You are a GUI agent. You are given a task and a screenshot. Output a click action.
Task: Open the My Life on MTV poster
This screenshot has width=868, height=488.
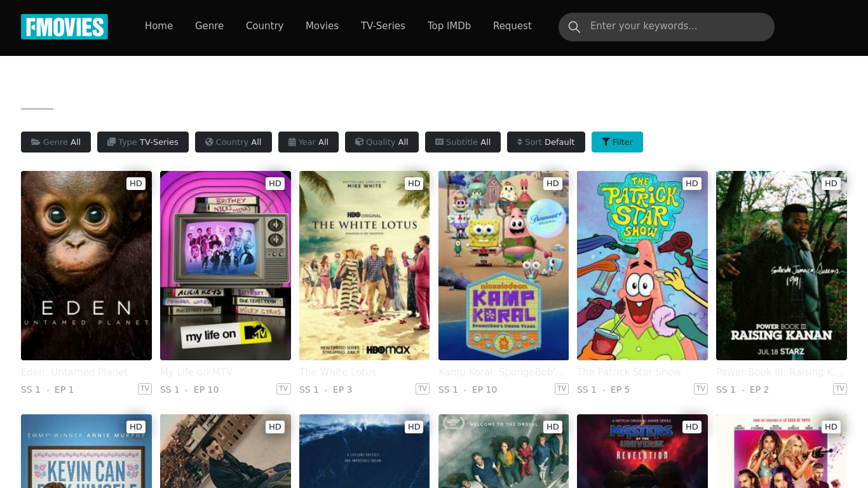[x=226, y=266]
